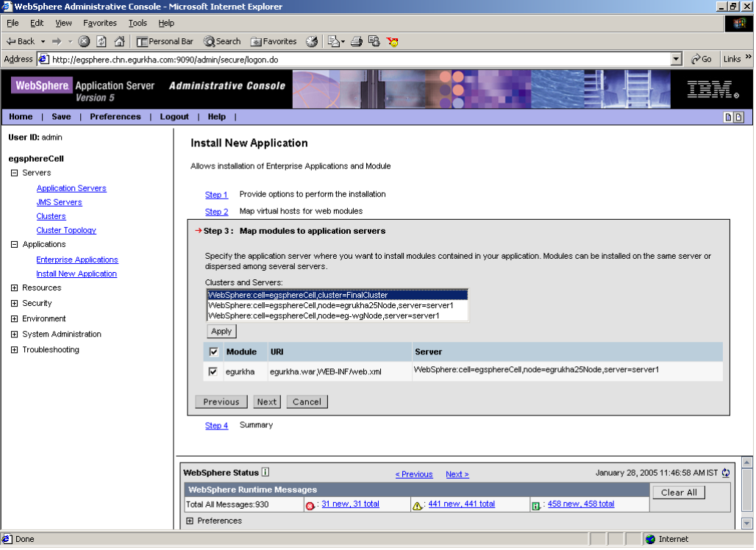Image resolution: width=756 pixels, height=550 pixels.
Task: Select the egrukha25Node server1 list entry
Action: [337, 305]
